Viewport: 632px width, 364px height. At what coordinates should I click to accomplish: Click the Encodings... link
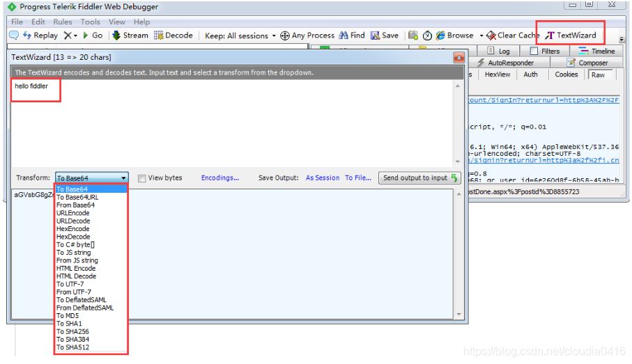[220, 178]
